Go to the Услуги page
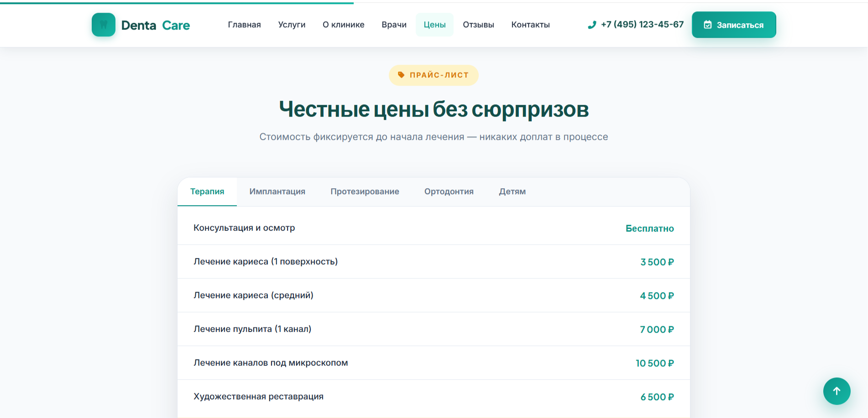868x418 pixels. [292, 25]
